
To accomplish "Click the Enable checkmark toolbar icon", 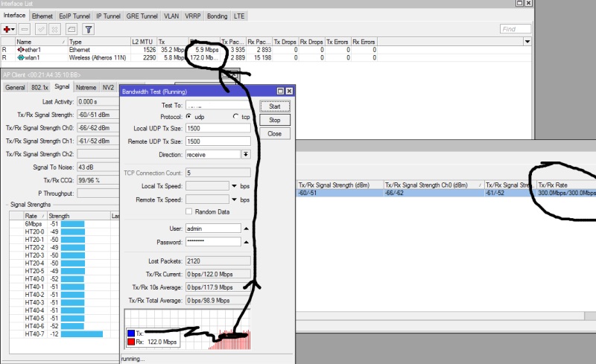I will [41, 29].
